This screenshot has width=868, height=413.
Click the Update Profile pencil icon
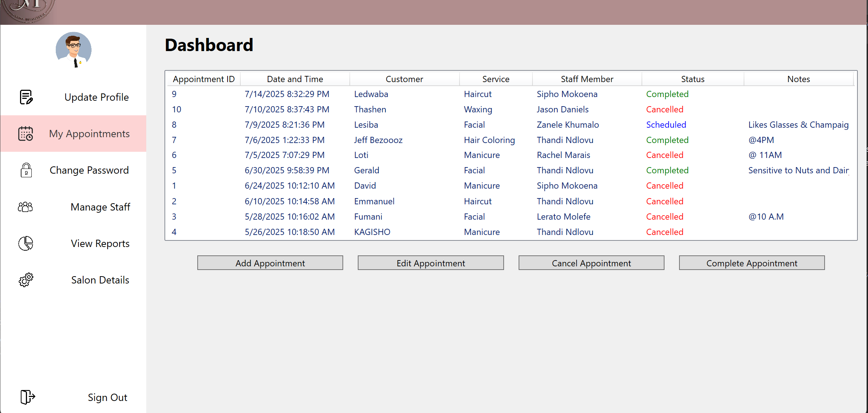[x=26, y=97]
